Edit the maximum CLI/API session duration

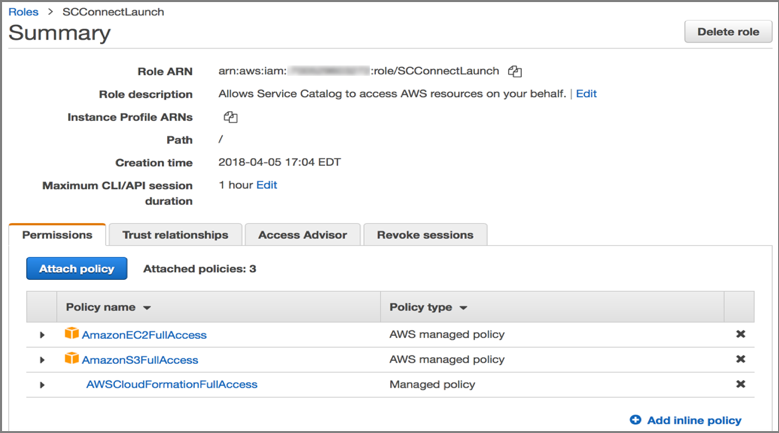click(267, 185)
